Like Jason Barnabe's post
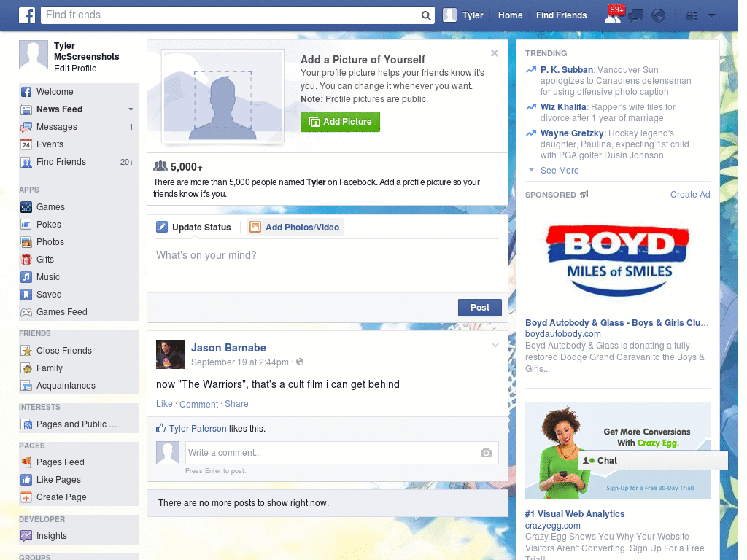 coord(164,404)
